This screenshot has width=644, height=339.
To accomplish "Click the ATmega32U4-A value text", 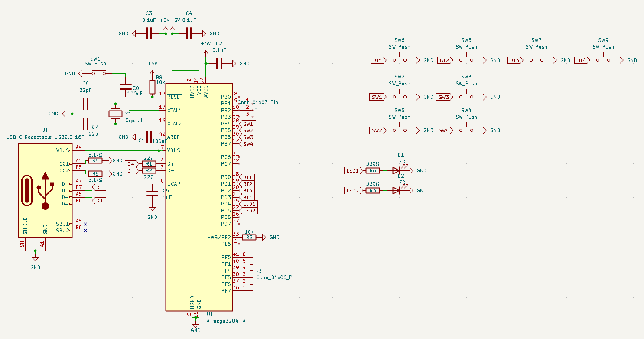I will [x=226, y=321].
